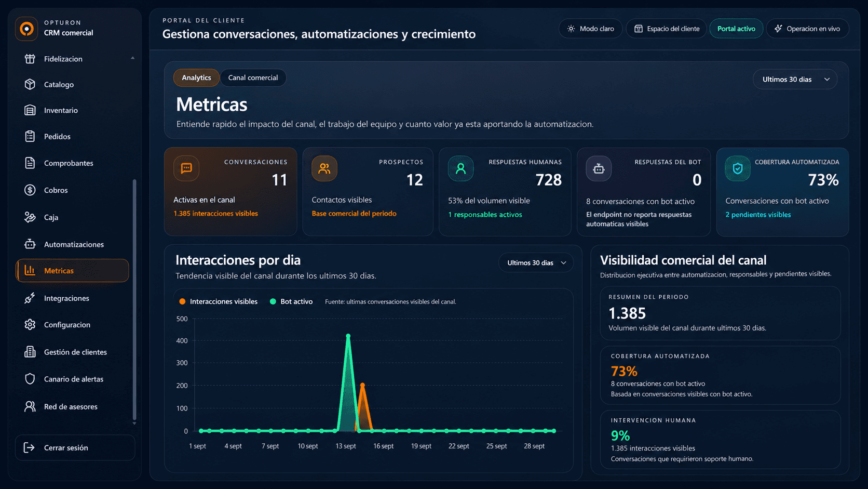Click the 13 sept green peak point
This screenshot has width=868, height=489.
(348, 336)
